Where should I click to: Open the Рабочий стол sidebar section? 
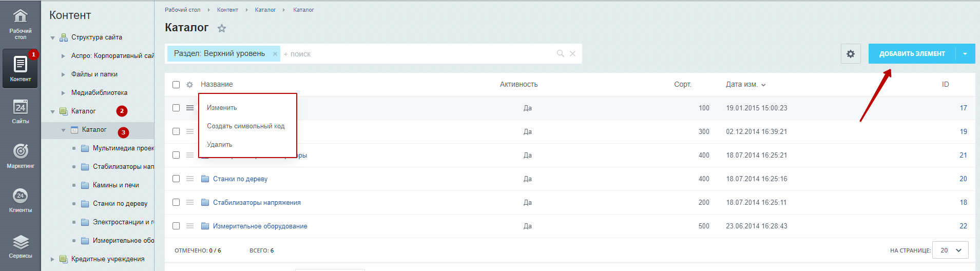coord(20,24)
